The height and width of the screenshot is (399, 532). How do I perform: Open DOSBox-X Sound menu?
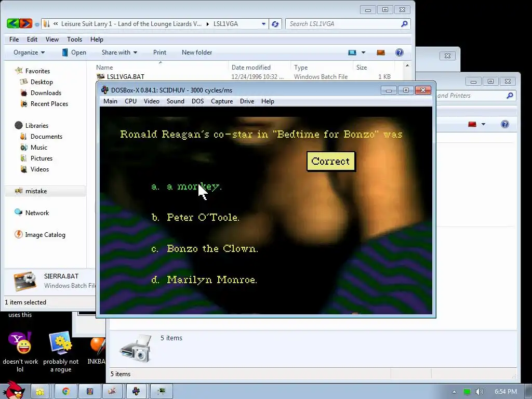pyautogui.click(x=176, y=101)
